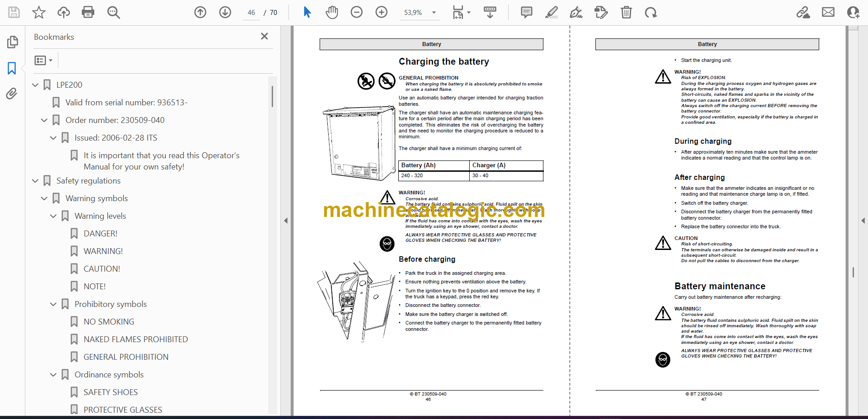Click the 'Before charging' subheading
Viewport: 868px width, 419px height.
tap(427, 259)
